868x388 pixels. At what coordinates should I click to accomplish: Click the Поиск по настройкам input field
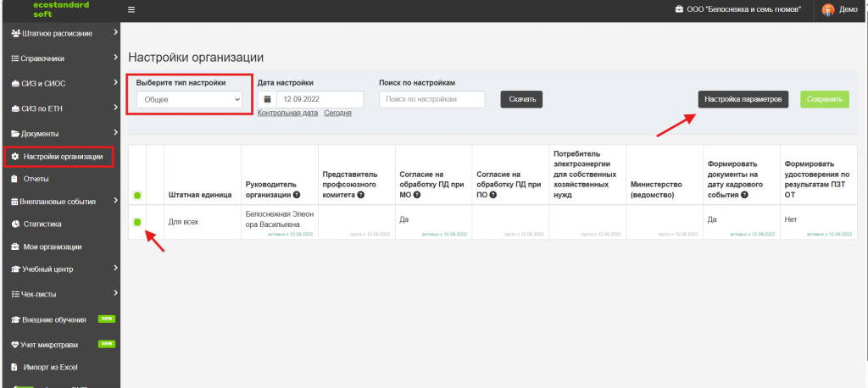click(431, 100)
